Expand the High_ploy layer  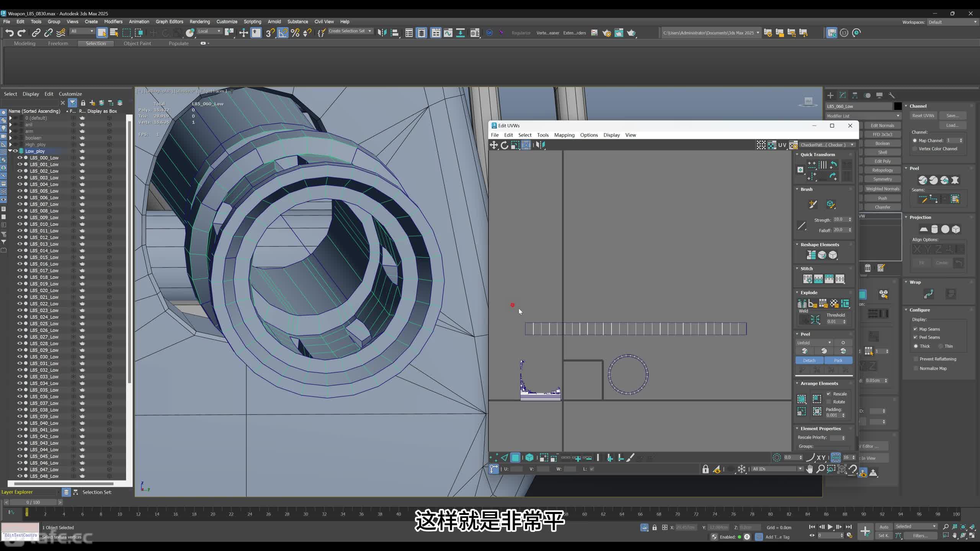pos(10,145)
